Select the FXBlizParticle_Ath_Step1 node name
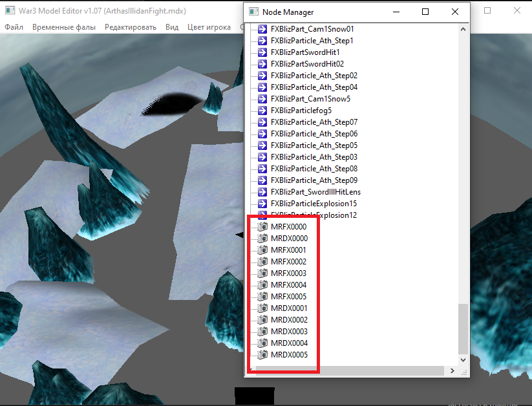Viewport: 532px width, 406px height. (x=312, y=41)
